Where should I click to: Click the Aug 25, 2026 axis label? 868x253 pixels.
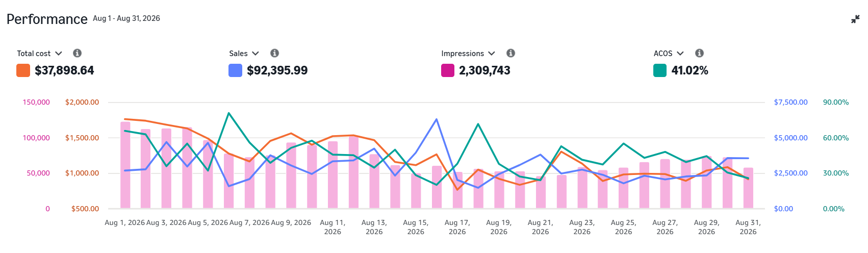pyautogui.click(x=624, y=227)
